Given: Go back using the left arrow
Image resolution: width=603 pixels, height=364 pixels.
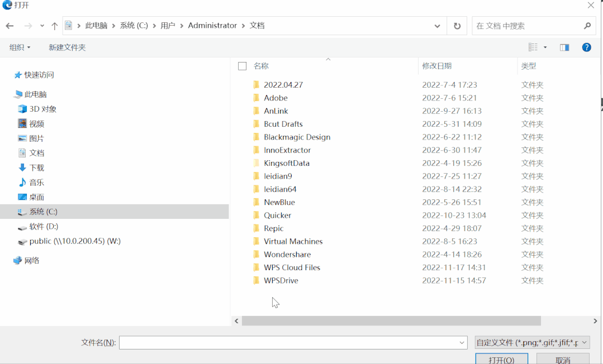Looking at the screenshot, I should click(x=10, y=26).
